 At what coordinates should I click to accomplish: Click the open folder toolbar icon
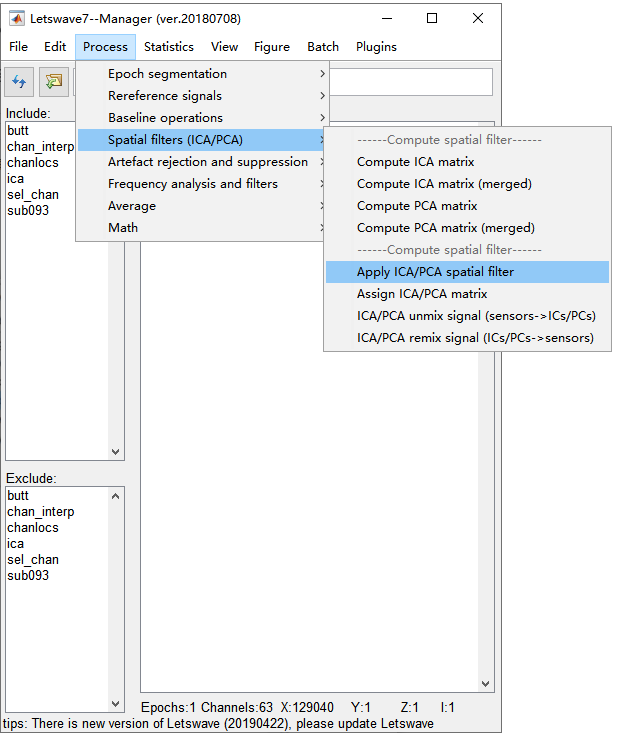[x=54, y=82]
